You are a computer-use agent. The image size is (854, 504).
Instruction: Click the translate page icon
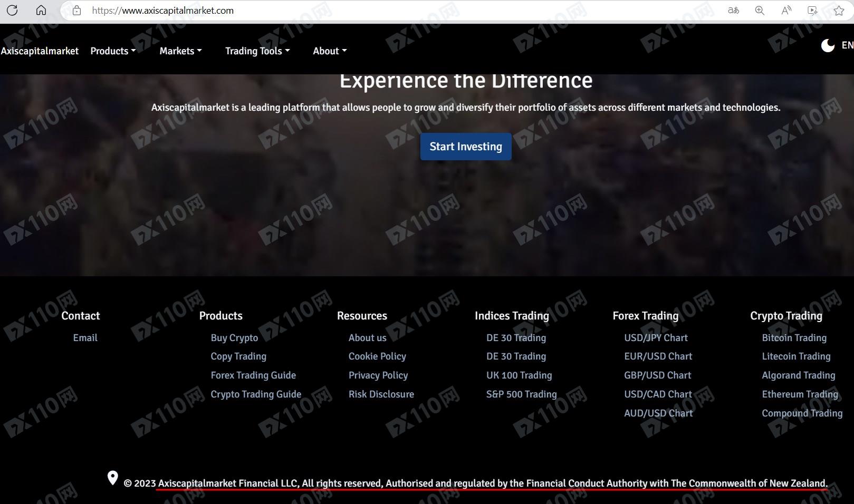click(x=733, y=11)
